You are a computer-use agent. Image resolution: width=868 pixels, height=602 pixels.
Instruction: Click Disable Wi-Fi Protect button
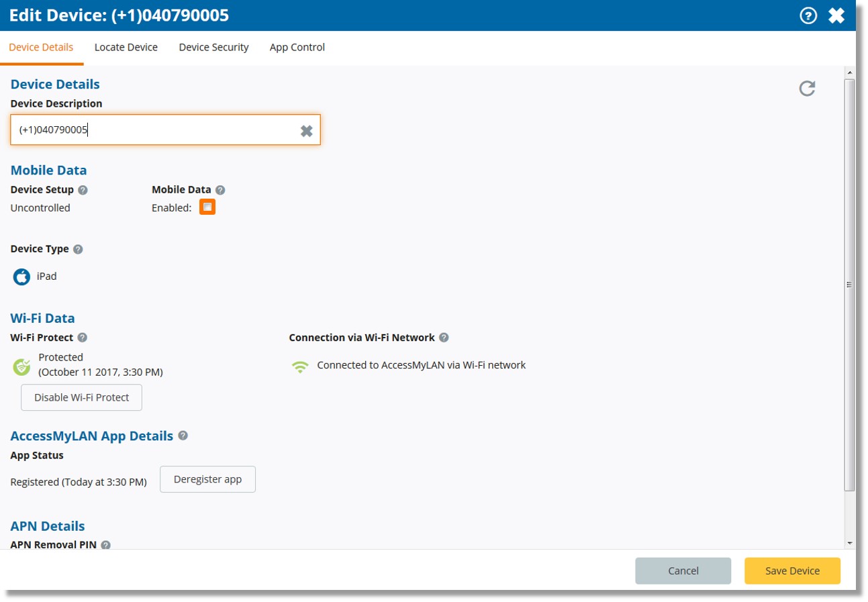click(x=82, y=397)
